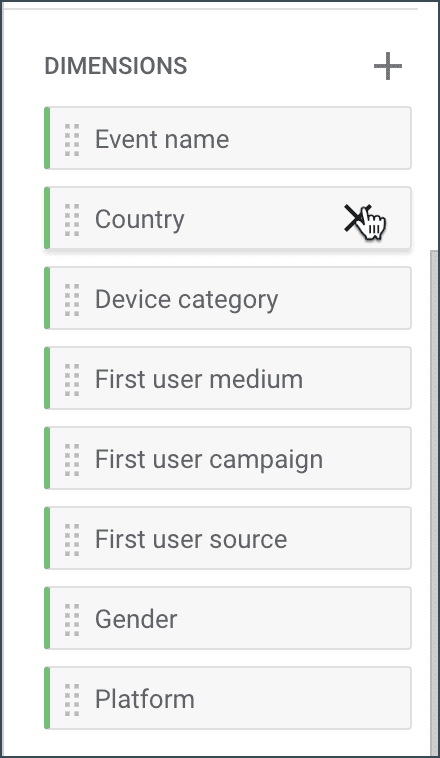Click the Device category drag handle
Screen dimensions: 440x758
click(72, 300)
